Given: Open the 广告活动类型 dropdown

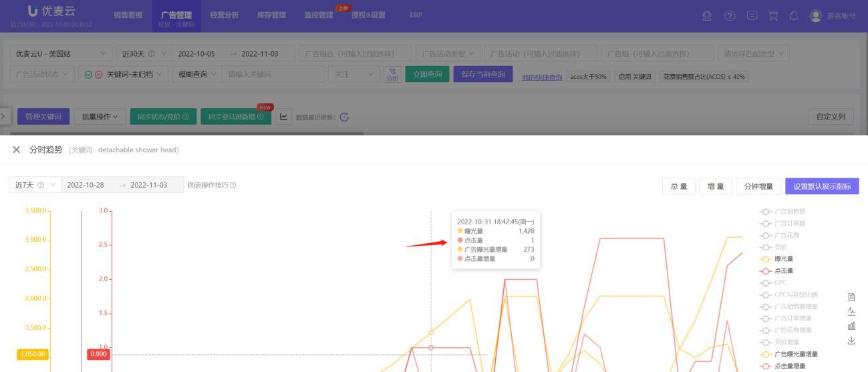Looking at the screenshot, I should pos(448,53).
